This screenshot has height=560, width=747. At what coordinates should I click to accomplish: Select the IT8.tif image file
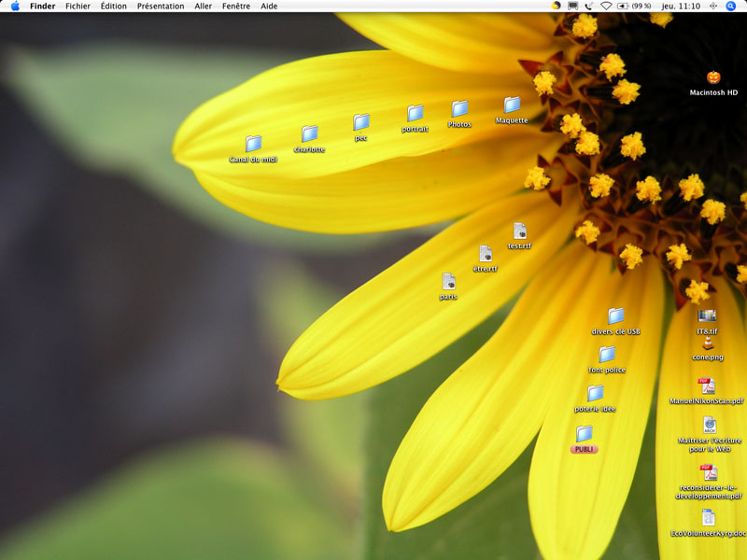pyautogui.click(x=707, y=315)
